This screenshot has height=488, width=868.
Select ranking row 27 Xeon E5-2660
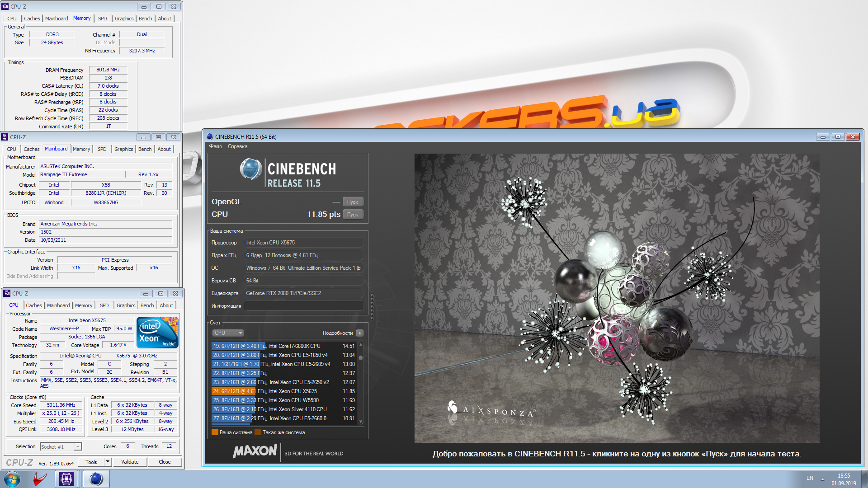pyautogui.click(x=284, y=418)
